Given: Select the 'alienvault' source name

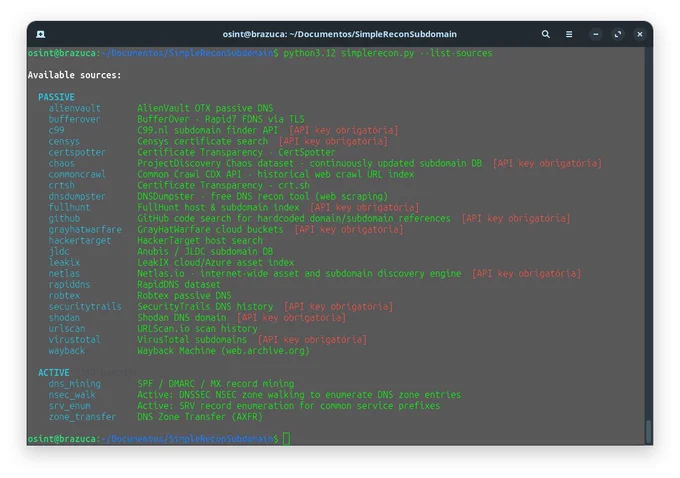Looking at the screenshot, I should [x=75, y=108].
